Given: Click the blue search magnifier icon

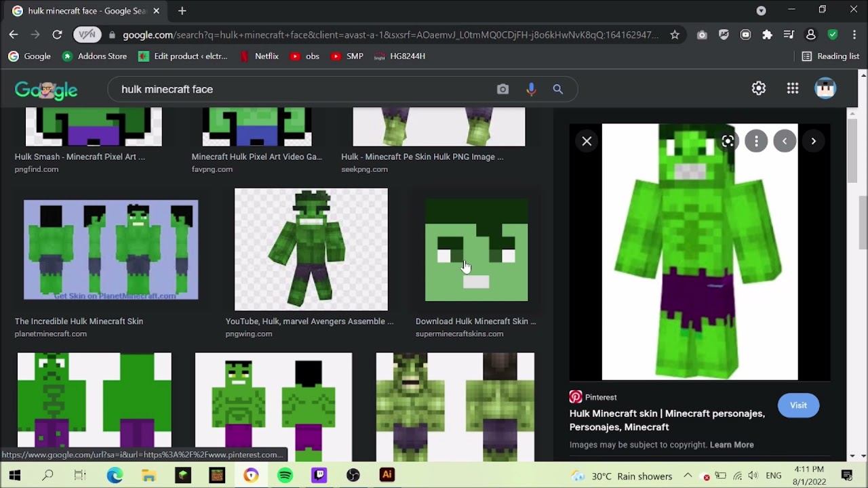Looking at the screenshot, I should (x=557, y=89).
